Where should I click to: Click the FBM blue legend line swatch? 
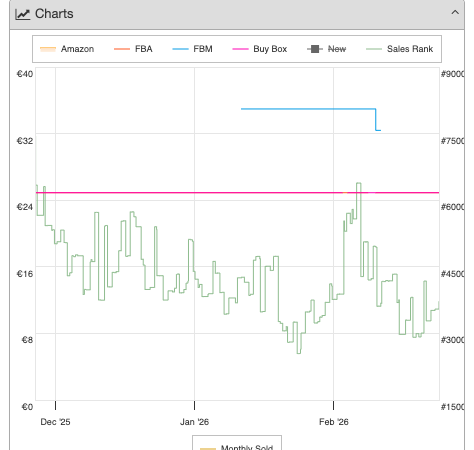(180, 49)
